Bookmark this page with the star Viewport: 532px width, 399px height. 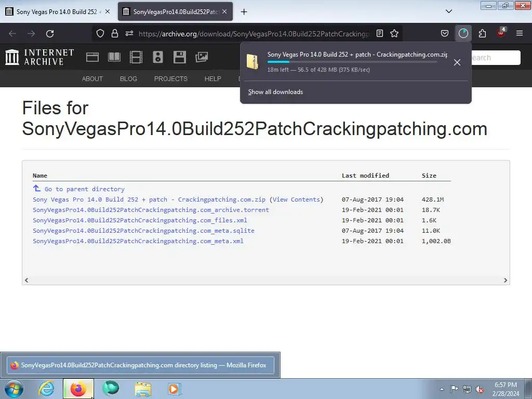[x=394, y=33]
